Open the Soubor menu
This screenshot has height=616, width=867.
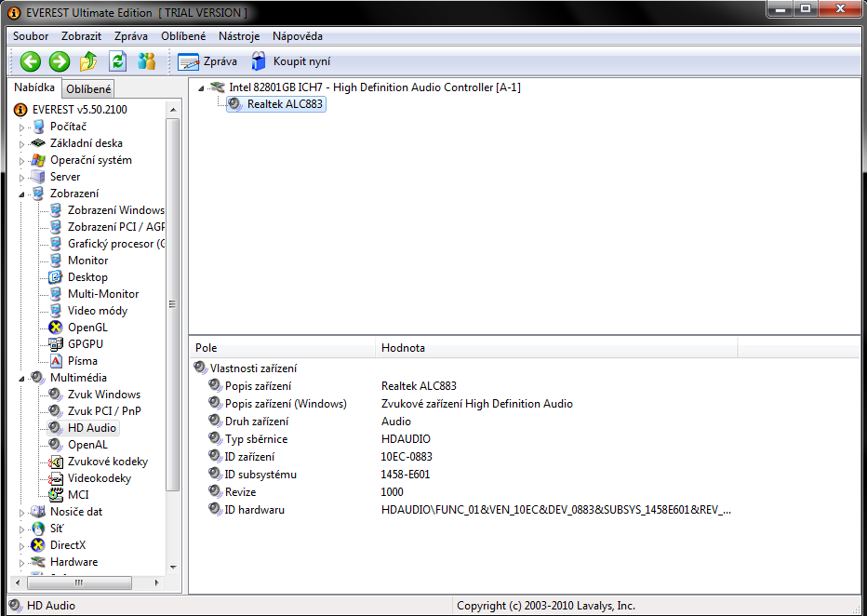click(31, 36)
